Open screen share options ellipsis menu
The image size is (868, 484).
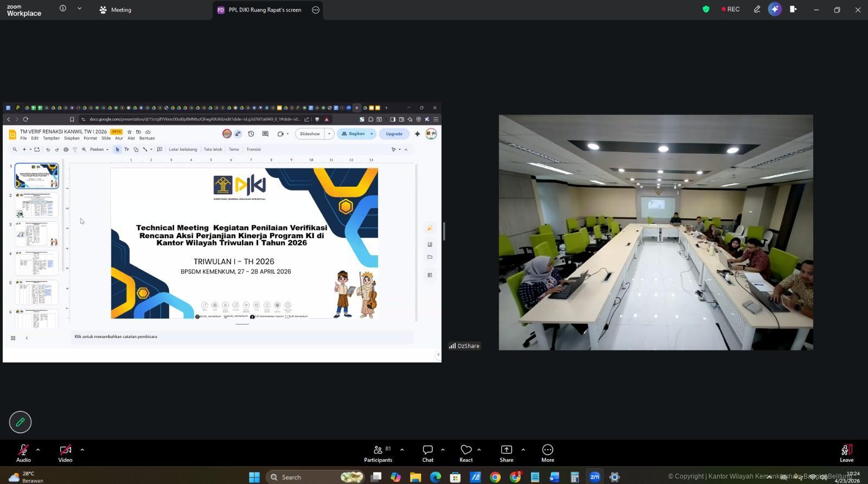(x=316, y=10)
